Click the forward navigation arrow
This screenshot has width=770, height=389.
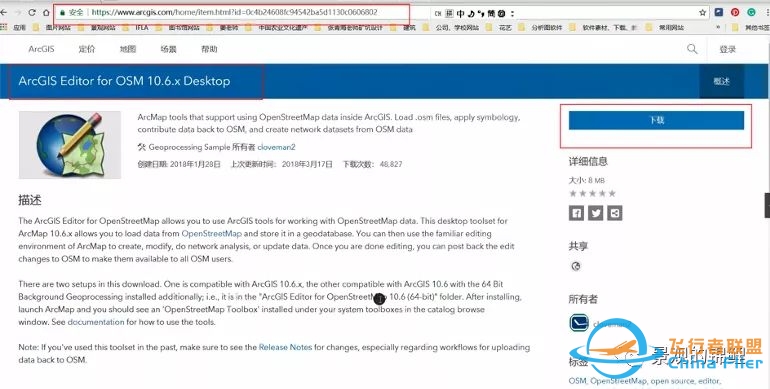18,12
